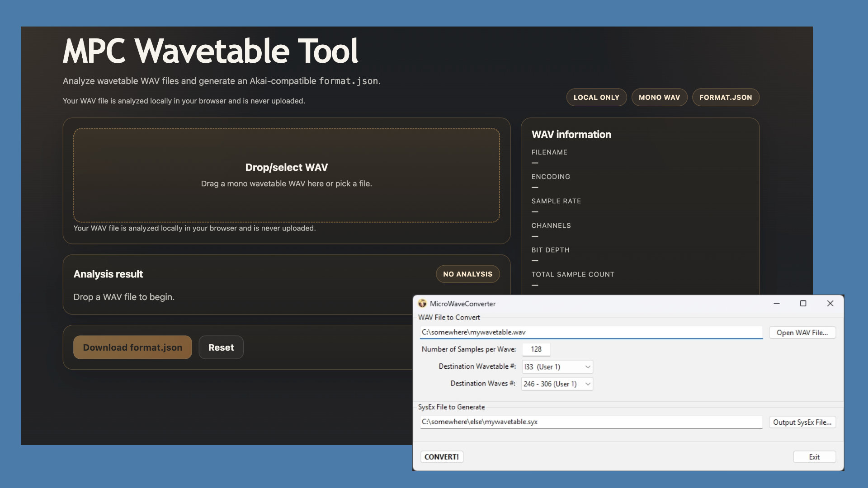Click the Output SysEx File button
This screenshot has height=488, width=868.
[x=802, y=422]
